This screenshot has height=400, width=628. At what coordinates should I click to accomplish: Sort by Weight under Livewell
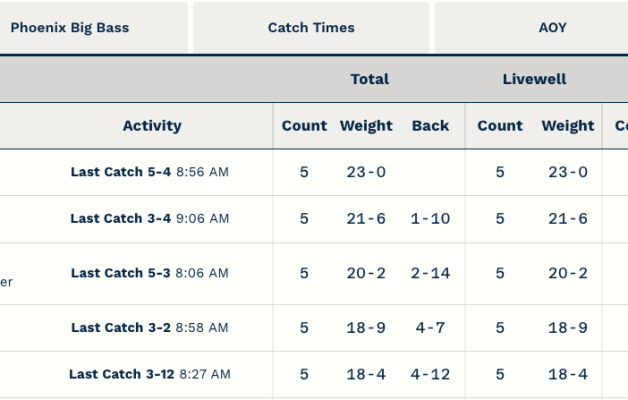568,126
